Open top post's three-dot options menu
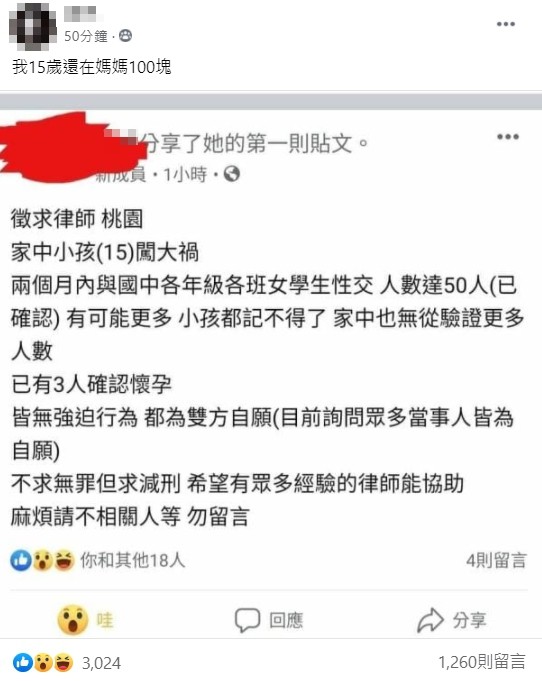This screenshot has height=681, width=542. 506,24
